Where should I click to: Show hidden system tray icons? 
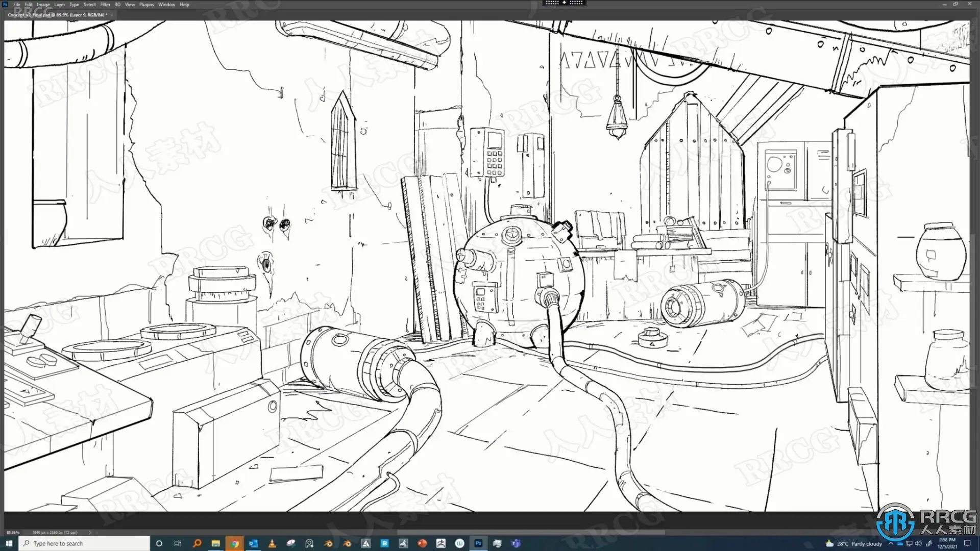[891, 543]
